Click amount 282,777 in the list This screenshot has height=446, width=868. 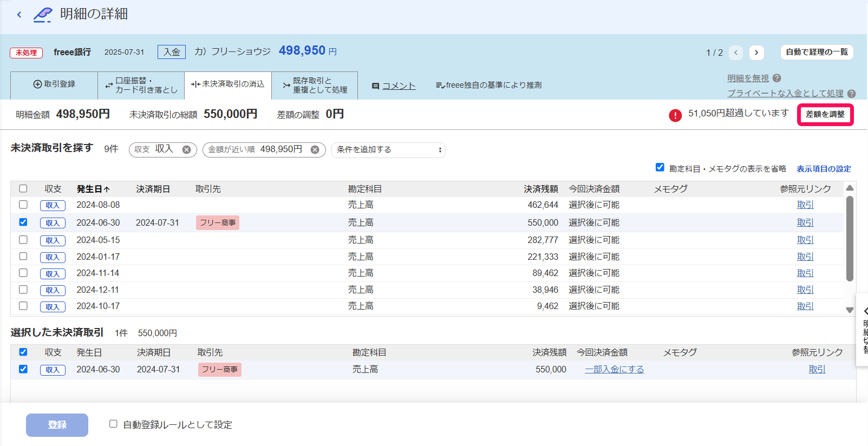pos(543,240)
